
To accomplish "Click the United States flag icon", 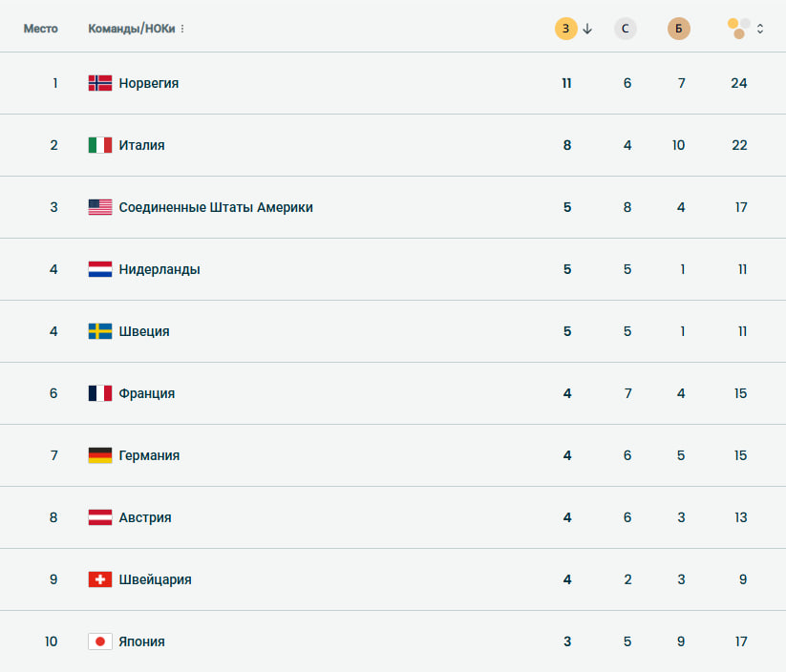I will [99, 207].
